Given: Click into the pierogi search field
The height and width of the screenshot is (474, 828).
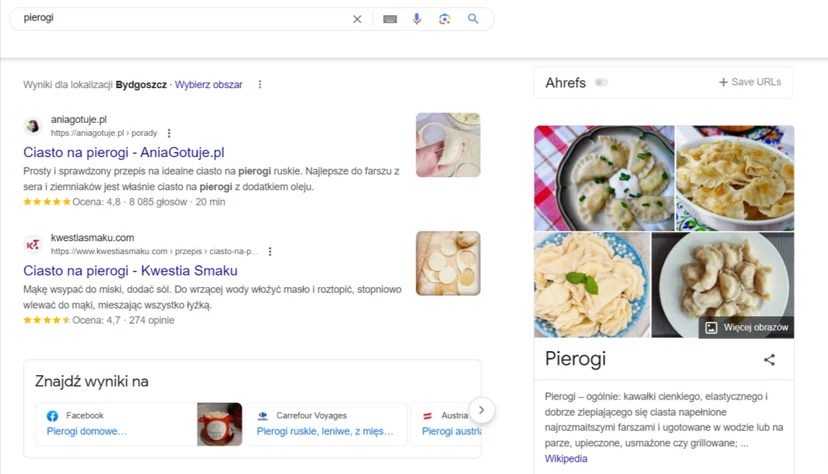Looking at the screenshot, I should click(x=185, y=18).
